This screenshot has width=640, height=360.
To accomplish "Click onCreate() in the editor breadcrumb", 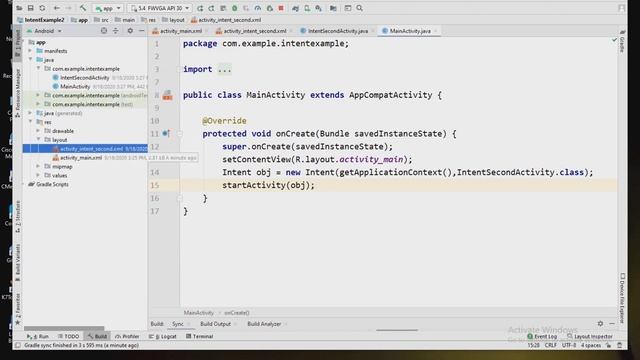I will (x=237, y=313).
